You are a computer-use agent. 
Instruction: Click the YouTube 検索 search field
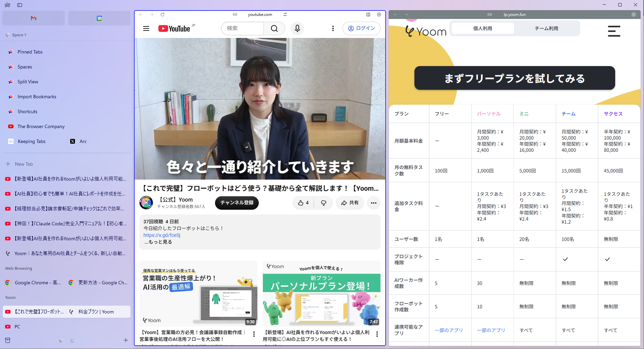coord(242,28)
